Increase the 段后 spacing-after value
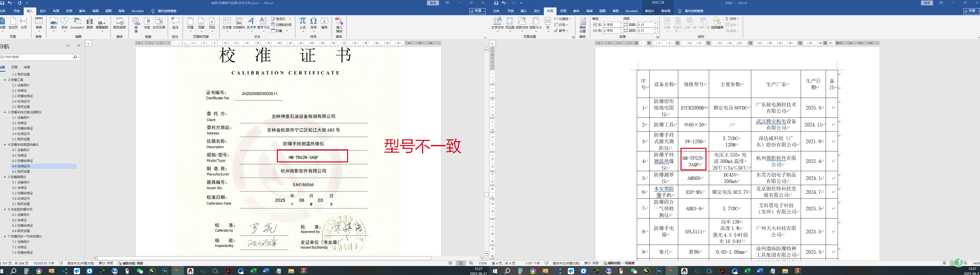Screen dimensions: 980x275 (x=656, y=30)
